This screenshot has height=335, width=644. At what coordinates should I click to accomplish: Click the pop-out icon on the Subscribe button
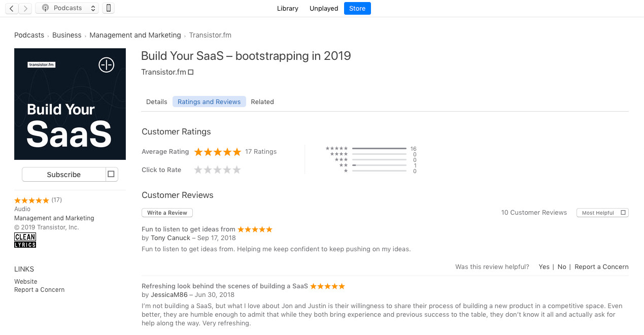point(110,174)
